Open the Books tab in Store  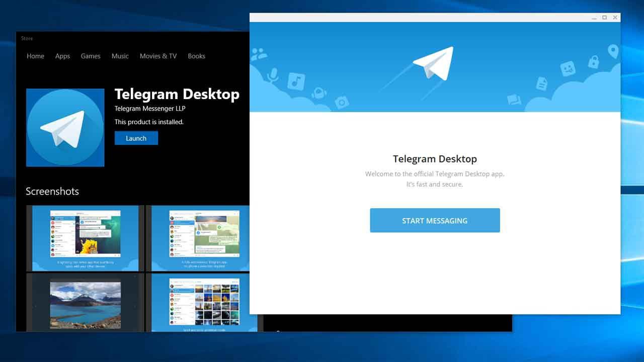click(x=196, y=56)
